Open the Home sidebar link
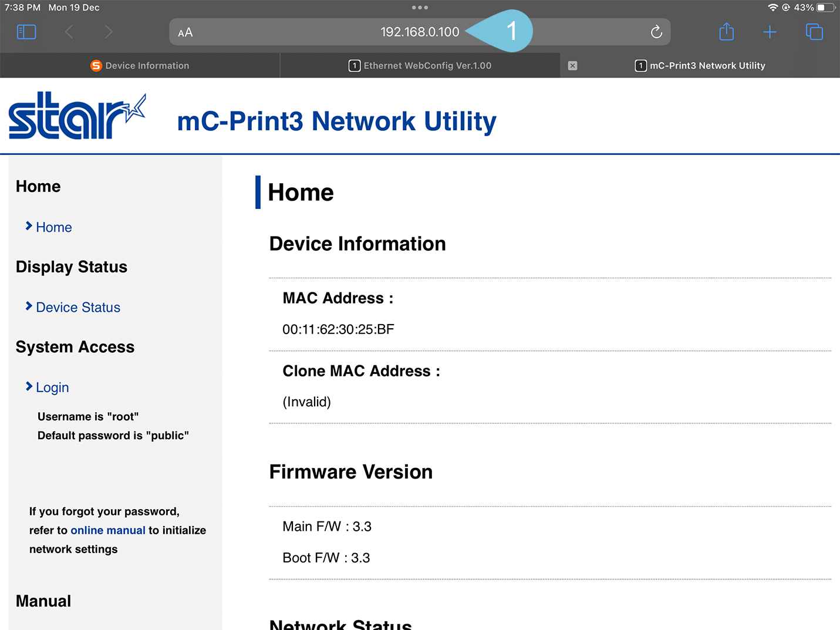 tap(54, 227)
